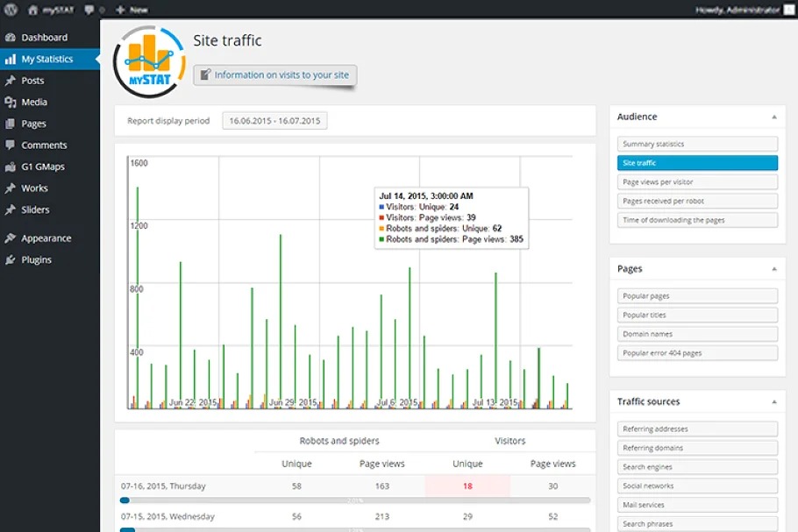The image size is (798, 532).
Task: Click Information on visits to your site button
Action: [x=274, y=75]
